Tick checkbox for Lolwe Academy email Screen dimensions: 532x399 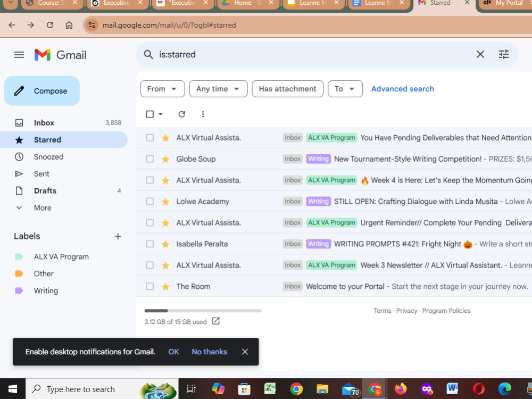[149, 202]
